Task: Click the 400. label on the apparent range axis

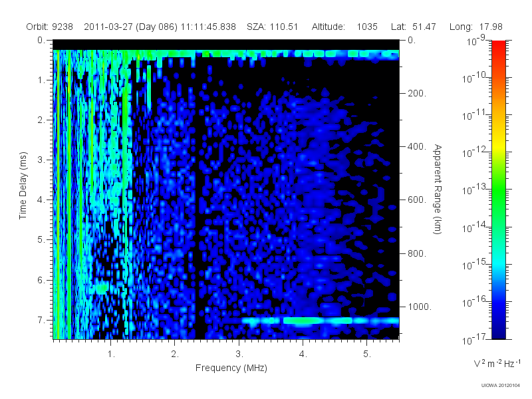Action: click(x=417, y=146)
